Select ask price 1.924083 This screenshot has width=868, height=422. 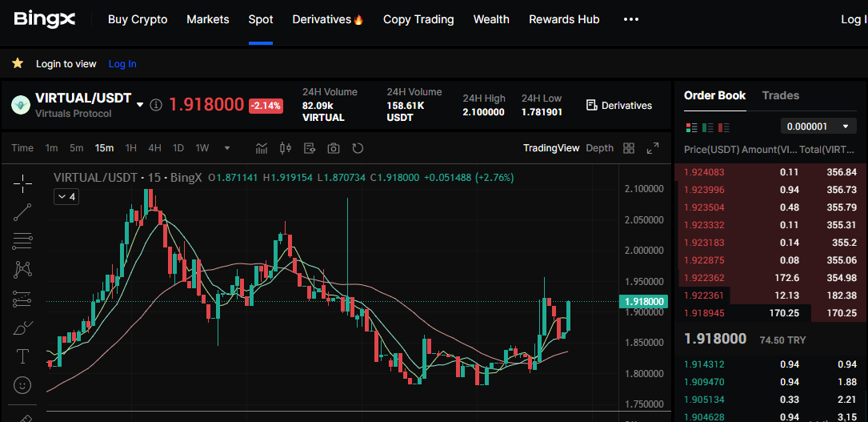pos(704,172)
